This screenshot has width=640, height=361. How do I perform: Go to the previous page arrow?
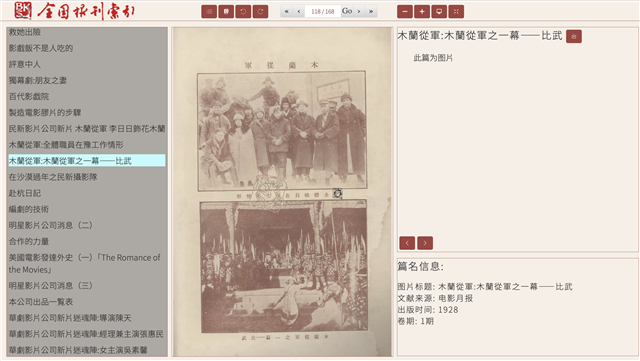point(299,11)
